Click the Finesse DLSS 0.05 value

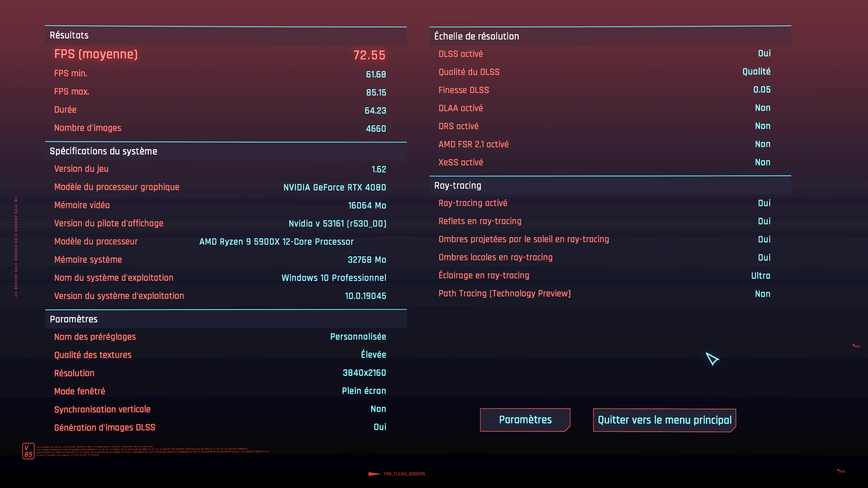pos(762,90)
